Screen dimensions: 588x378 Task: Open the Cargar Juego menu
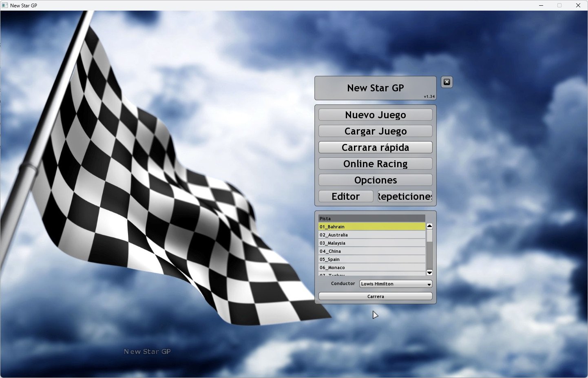coord(375,131)
